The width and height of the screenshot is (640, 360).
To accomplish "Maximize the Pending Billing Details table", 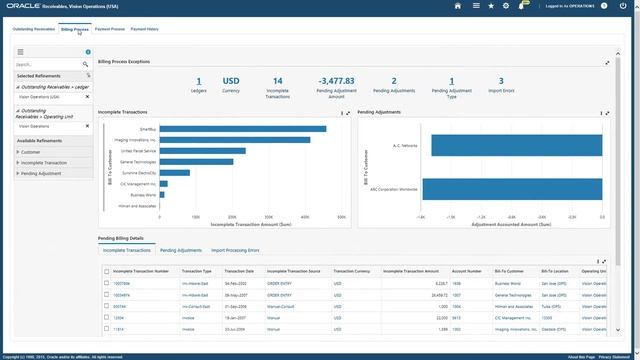I will (x=604, y=262).
